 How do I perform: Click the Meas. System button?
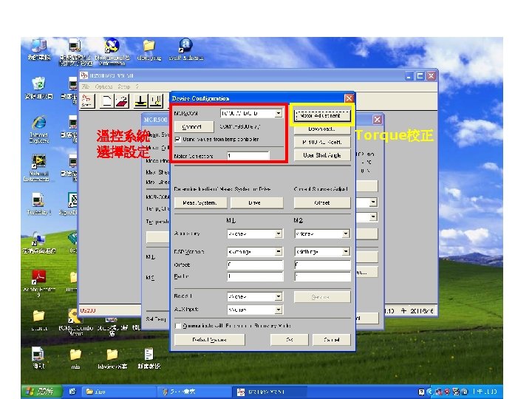click(x=200, y=202)
